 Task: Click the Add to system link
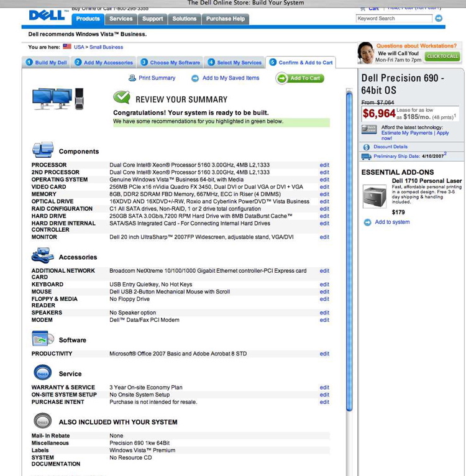click(x=392, y=222)
